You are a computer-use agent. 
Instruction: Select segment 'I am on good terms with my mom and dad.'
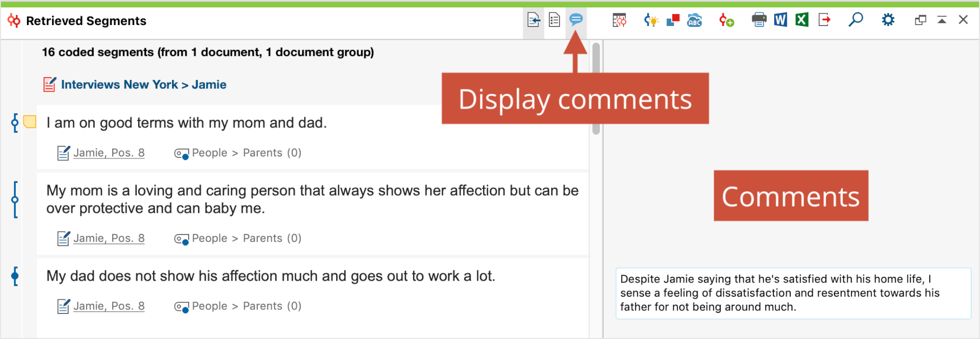[186, 122]
